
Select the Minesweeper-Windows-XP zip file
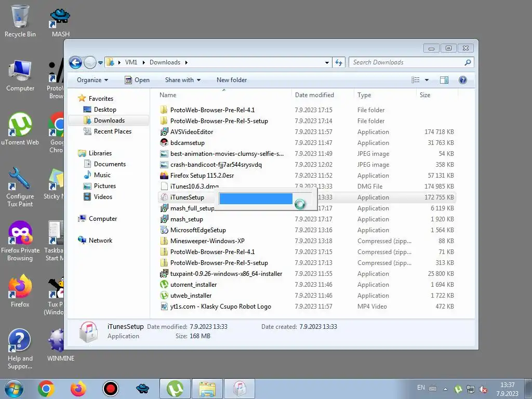[207, 241]
